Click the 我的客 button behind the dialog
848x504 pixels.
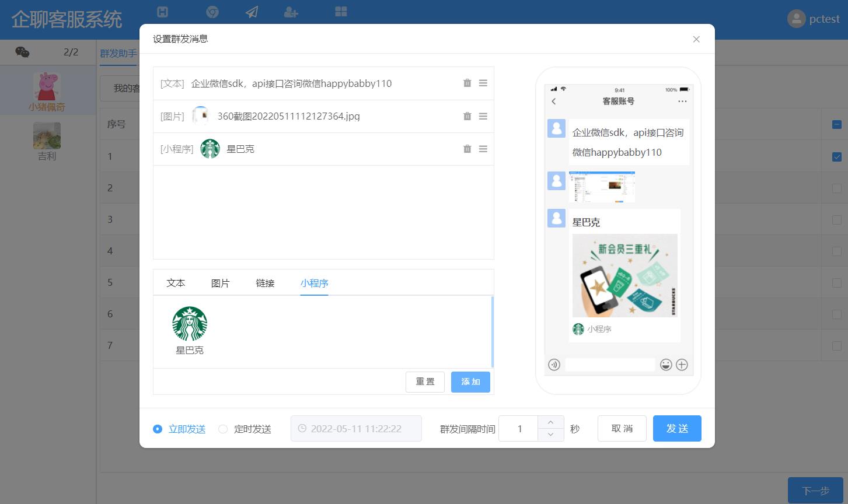pyautogui.click(x=120, y=89)
